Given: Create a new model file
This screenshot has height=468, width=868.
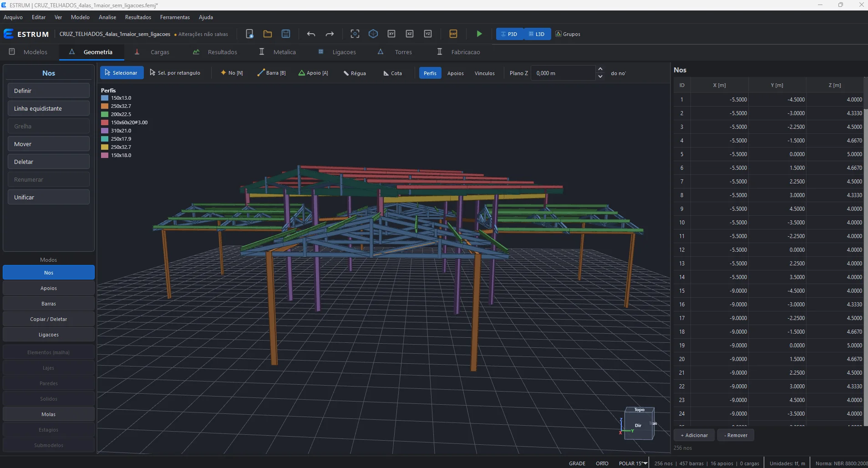Looking at the screenshot, I should tap(249, 34).
